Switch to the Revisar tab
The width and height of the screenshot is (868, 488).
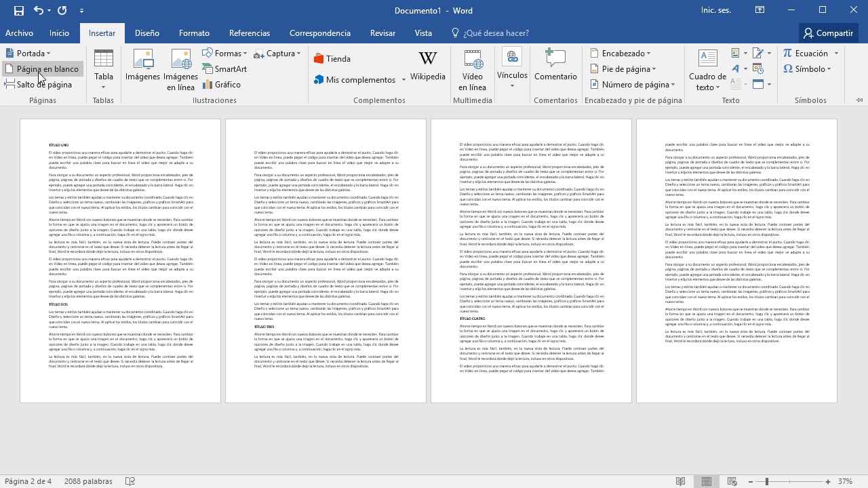tap(382, 33)
